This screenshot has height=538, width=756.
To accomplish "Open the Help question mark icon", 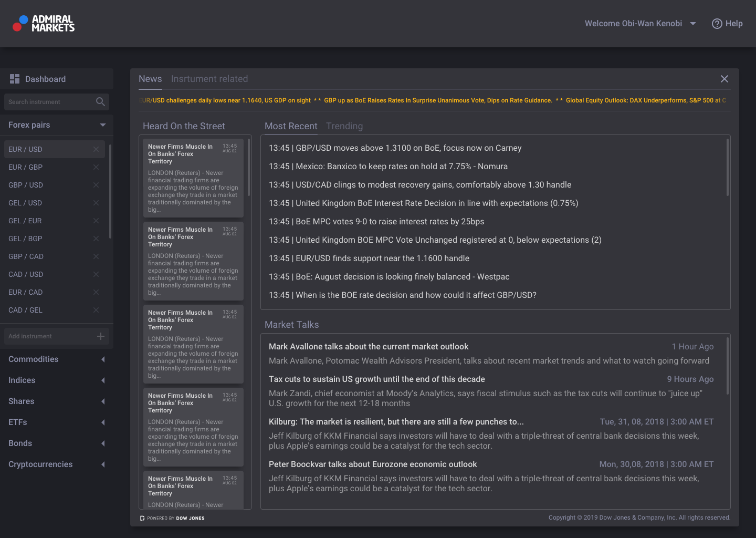I will coord(717,24).
